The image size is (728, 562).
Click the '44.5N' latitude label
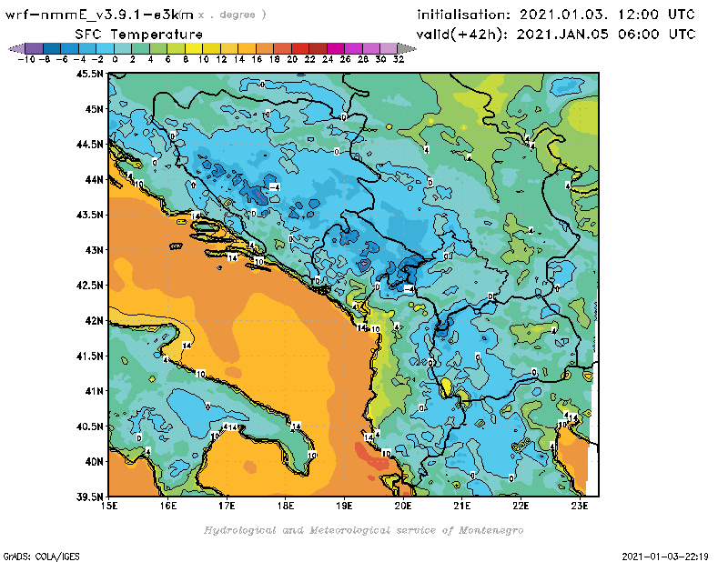coord(89,145)
